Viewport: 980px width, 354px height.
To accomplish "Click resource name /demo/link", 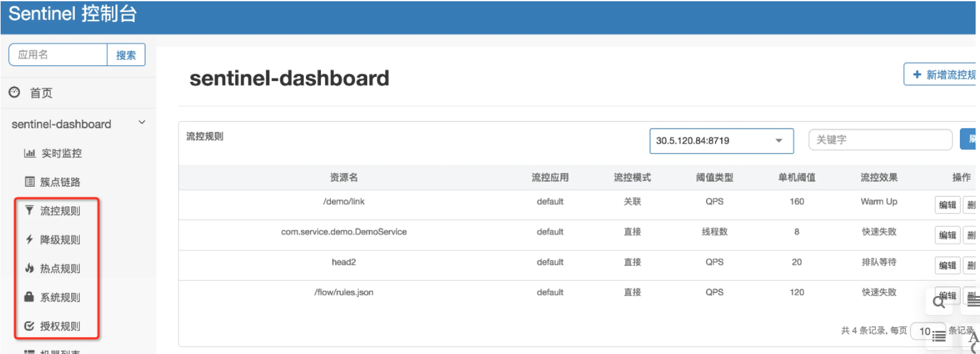I will [x=344, y=202].
